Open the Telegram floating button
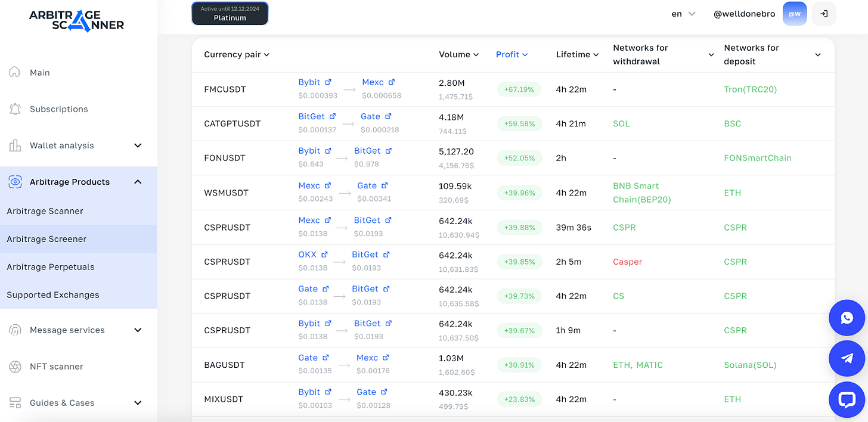The image size is (868, 422). (x=847, y=358)
